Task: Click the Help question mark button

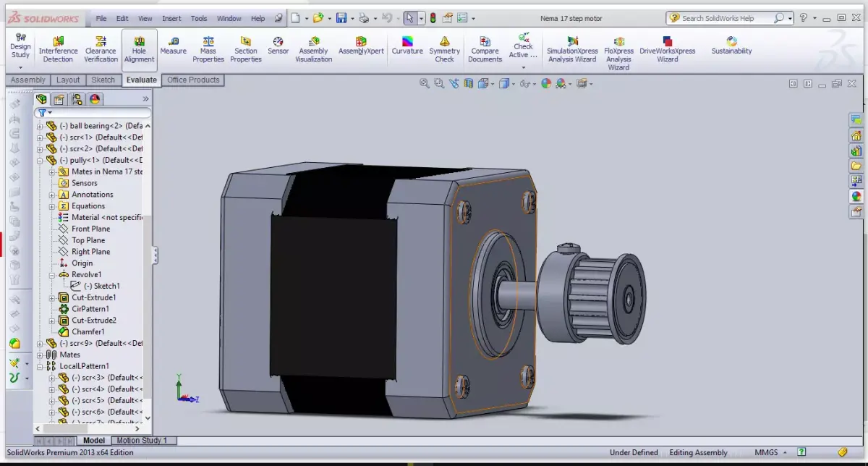Action: pos(804,18)
